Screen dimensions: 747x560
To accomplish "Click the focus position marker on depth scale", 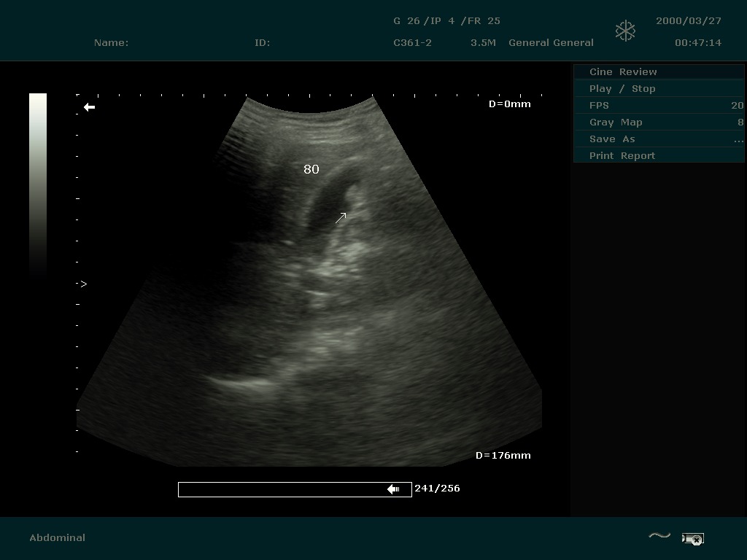I will [83, 284].
